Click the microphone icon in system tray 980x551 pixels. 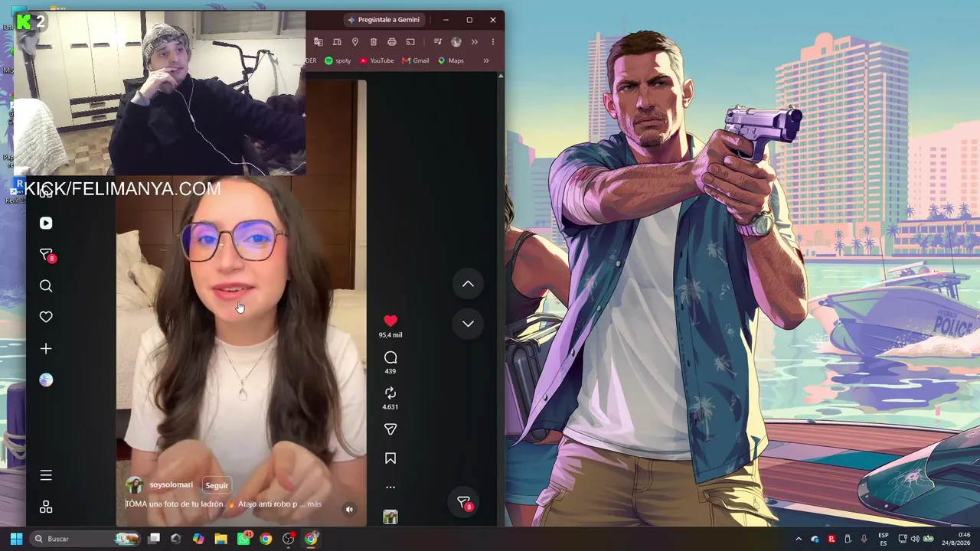(x=864, y=539)
